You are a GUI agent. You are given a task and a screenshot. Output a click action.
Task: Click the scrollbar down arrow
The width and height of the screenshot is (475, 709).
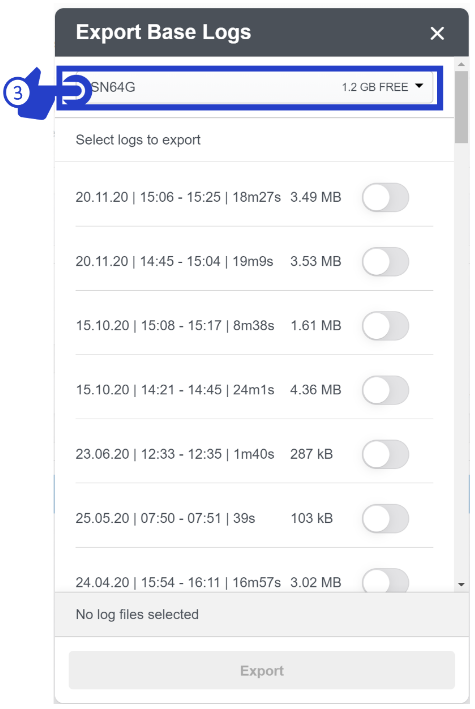pos(461,585)
